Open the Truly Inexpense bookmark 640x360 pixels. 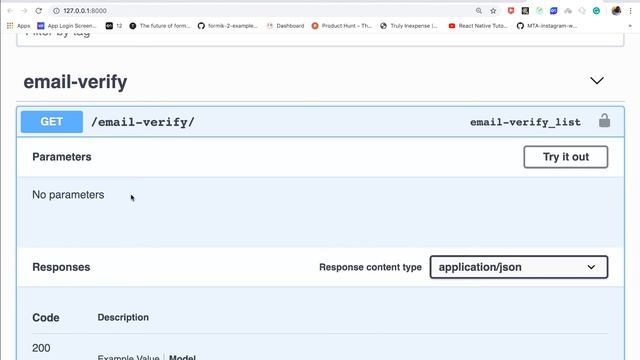(x=409, y=26)
